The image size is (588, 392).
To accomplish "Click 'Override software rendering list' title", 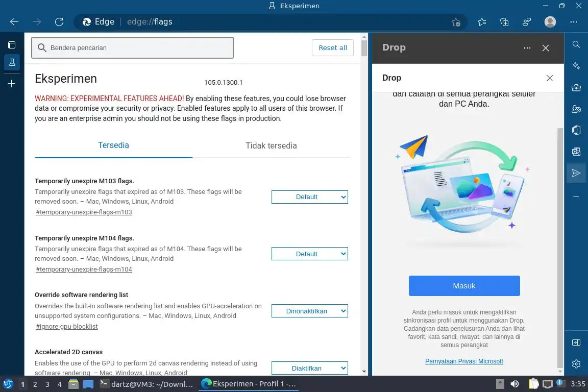I will pos(81,295).
